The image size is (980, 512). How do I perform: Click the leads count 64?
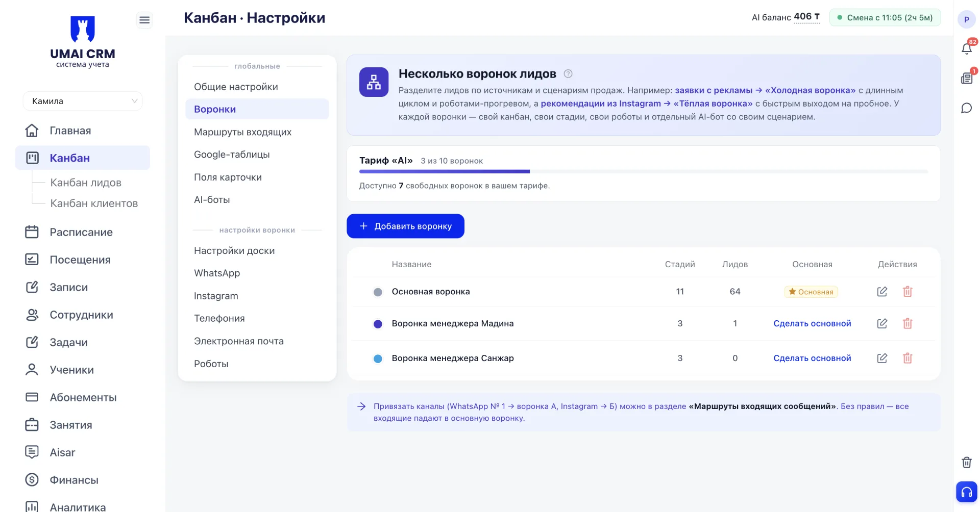click(x=735, y=292)
